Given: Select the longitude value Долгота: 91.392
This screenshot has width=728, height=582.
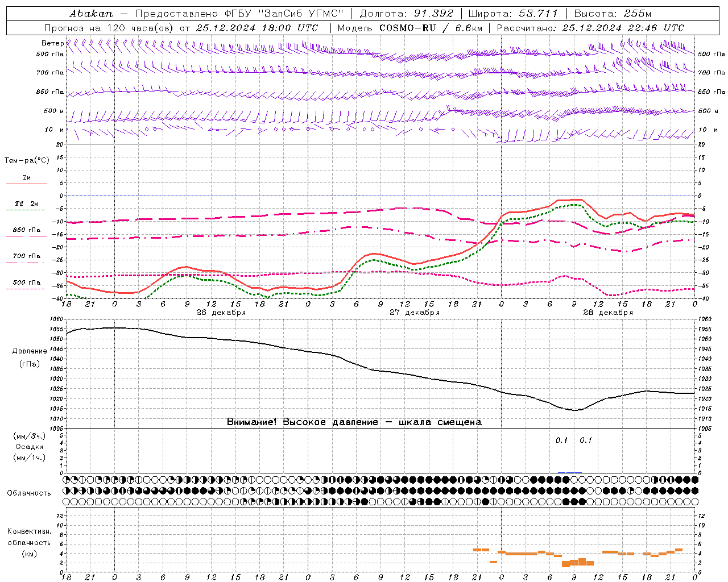Looking at the screenshot, I should tap(407, 13).
